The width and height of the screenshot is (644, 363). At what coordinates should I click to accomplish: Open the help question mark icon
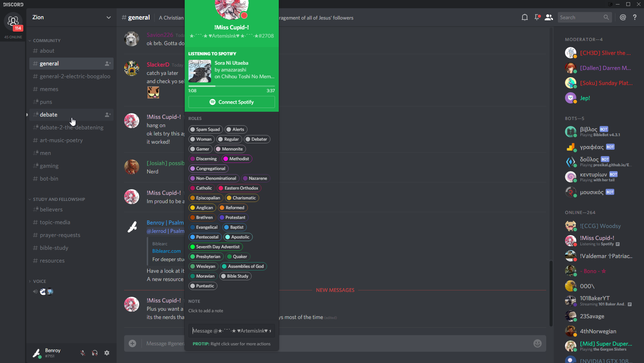click(635, 17)
